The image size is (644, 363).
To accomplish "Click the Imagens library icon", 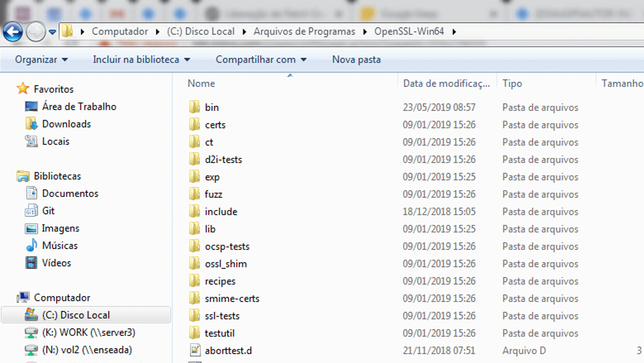I will click(31, 228).
